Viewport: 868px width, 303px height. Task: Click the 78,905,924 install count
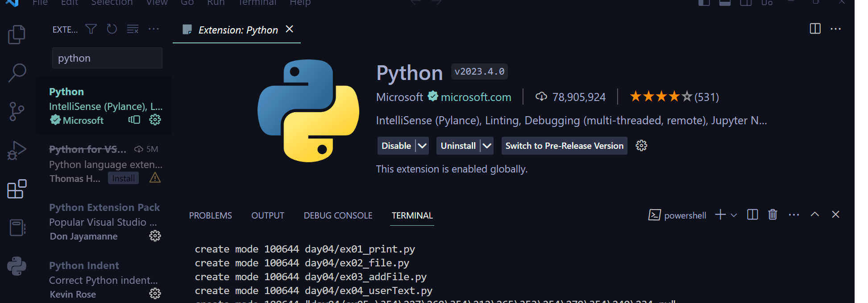coord(571,97)
